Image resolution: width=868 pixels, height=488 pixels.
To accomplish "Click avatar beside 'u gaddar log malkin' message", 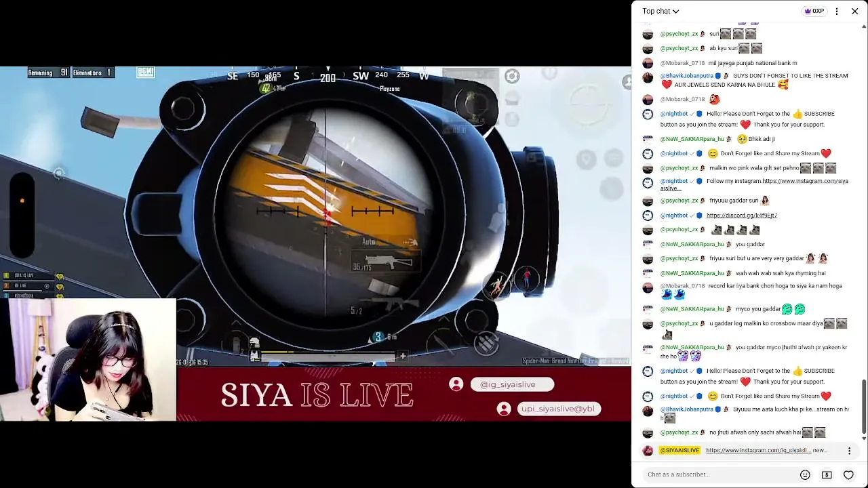I will [x=648, y=324].
